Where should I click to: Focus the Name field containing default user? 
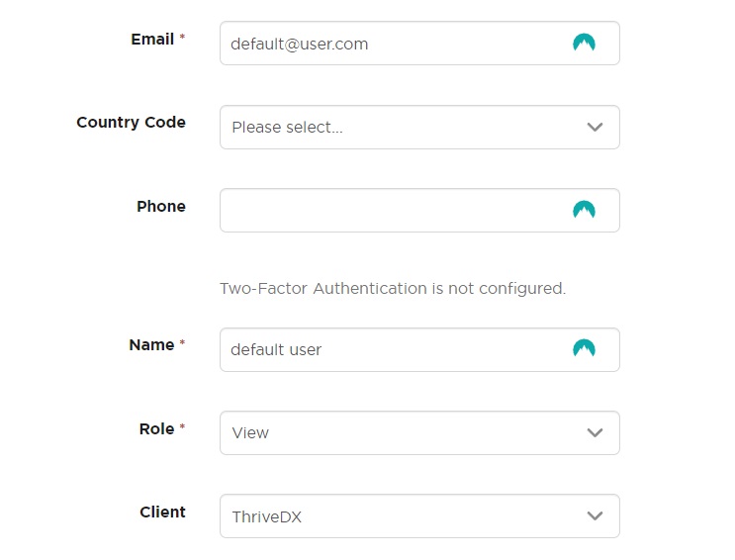click(419, 350)
